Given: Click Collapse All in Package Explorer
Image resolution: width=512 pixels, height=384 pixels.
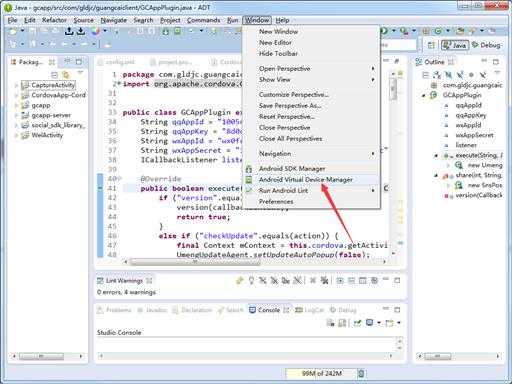Looking at the screenshot, I should point(54,75).
